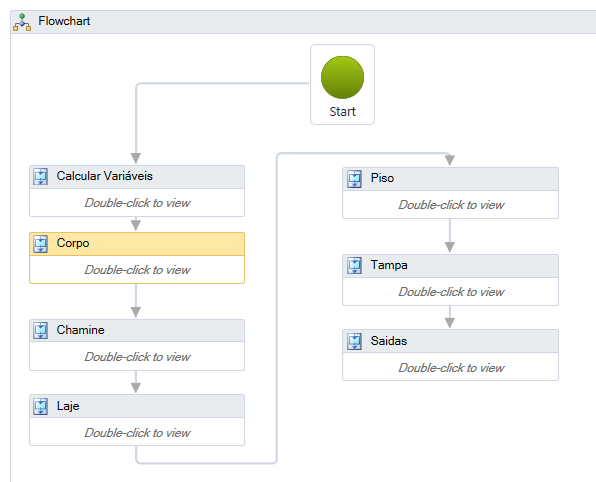Click the Chamine activity icon
The width and height of the screenshot is (596, 482).
[x=41, y=330]
